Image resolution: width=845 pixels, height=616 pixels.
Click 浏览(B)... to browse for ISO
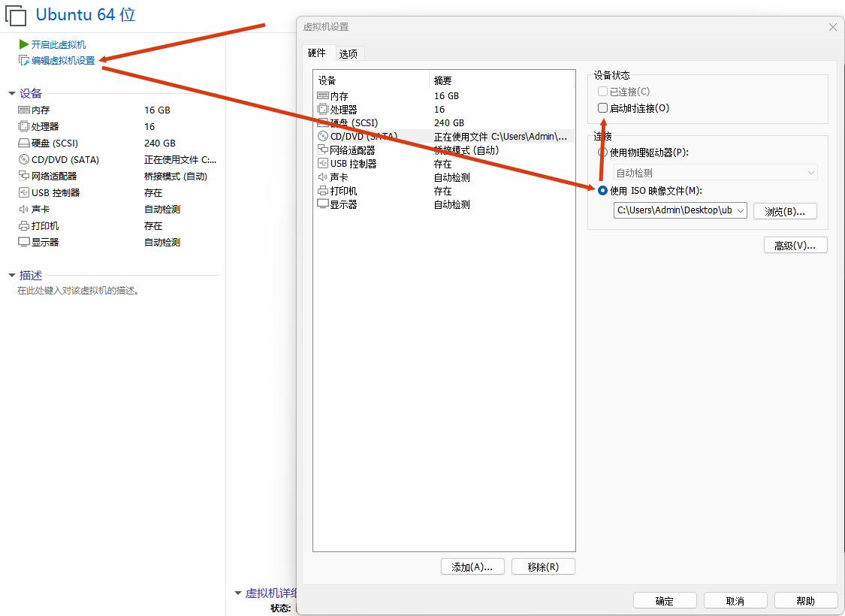(x=785, y=211)
